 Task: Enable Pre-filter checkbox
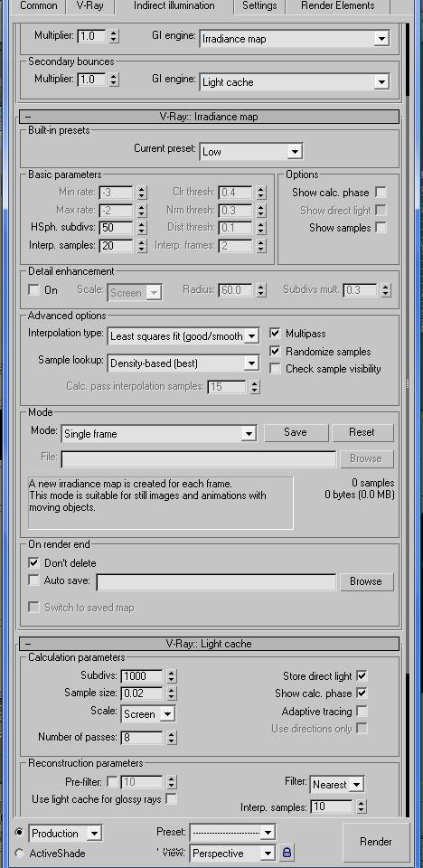tap(112, 781)
